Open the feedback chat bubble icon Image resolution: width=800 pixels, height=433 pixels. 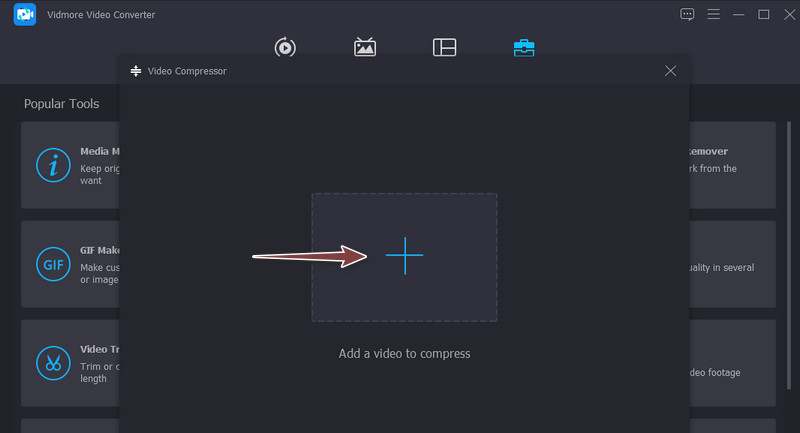pos(687,14)
